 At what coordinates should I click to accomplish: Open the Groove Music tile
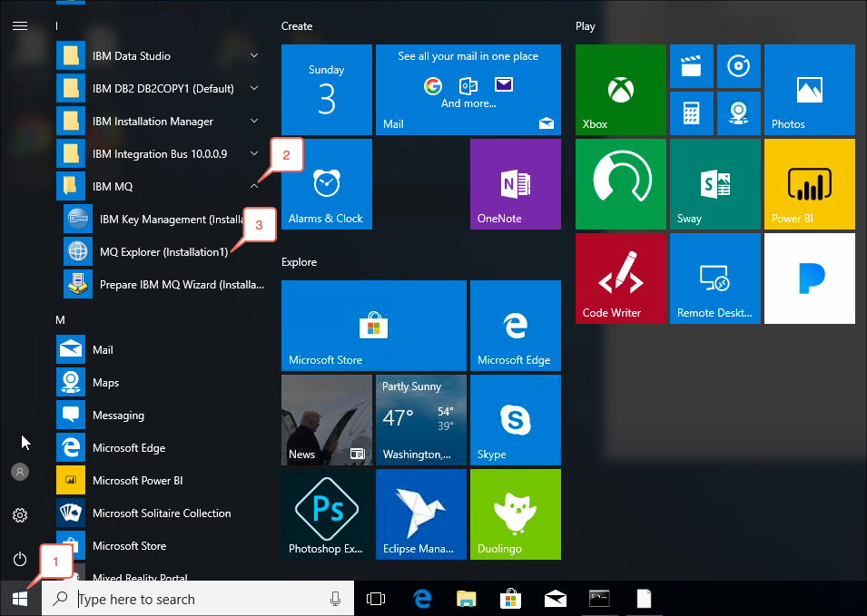pyautogui.click(x=739, y=66)
